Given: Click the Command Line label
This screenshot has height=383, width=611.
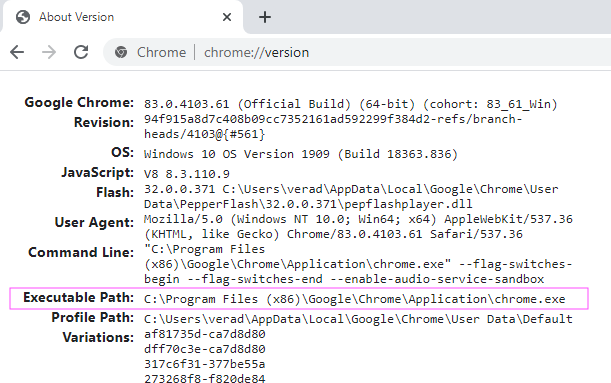Looking at the screenshot, I should pos(81,252).
